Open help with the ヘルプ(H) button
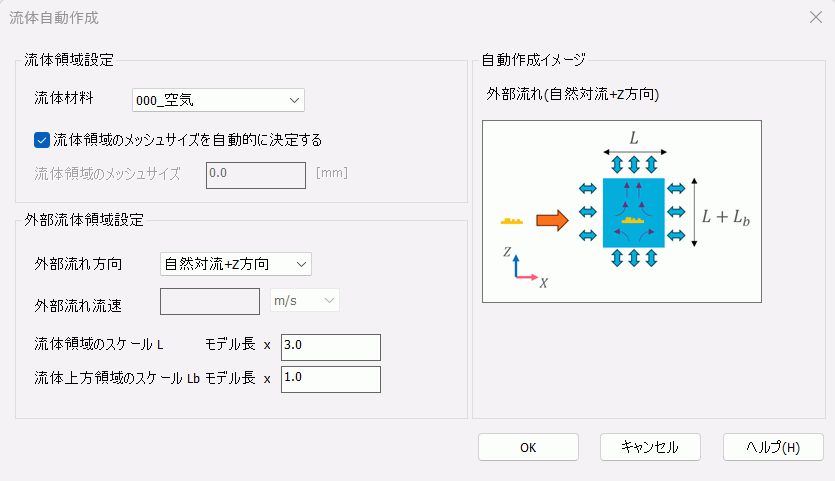 pyautogui.click(x=773, y=447)
